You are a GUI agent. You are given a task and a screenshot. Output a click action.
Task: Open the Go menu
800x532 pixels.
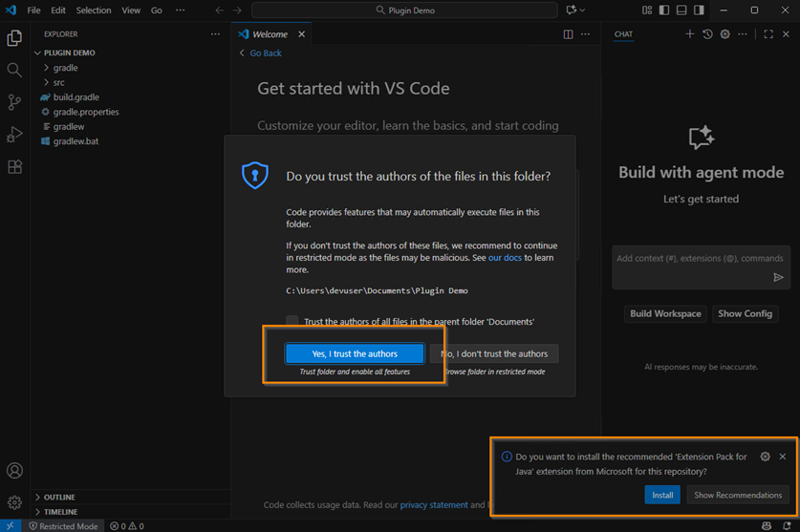click(157, 11)
